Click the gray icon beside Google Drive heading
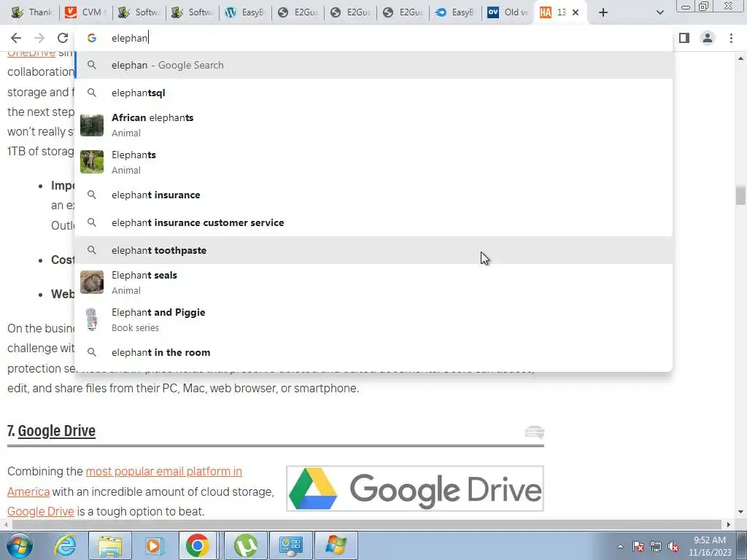Image resolution: width=747 pixels, height=560 pixels. tap(534, 432)
